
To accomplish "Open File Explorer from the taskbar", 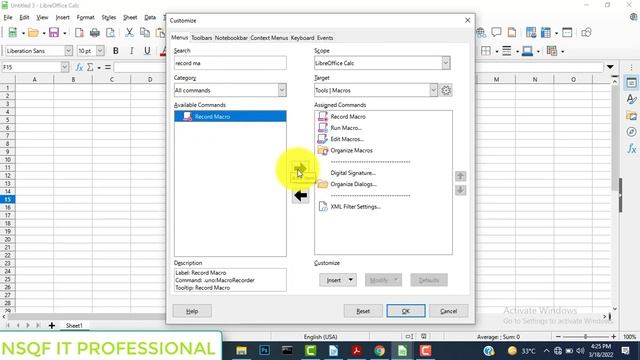I will (241, 351).
